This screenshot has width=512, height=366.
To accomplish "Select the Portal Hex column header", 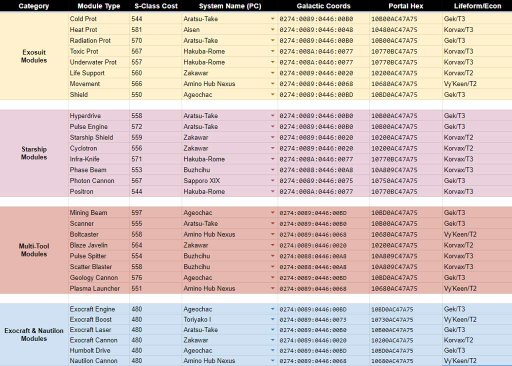I will [406, 6].
